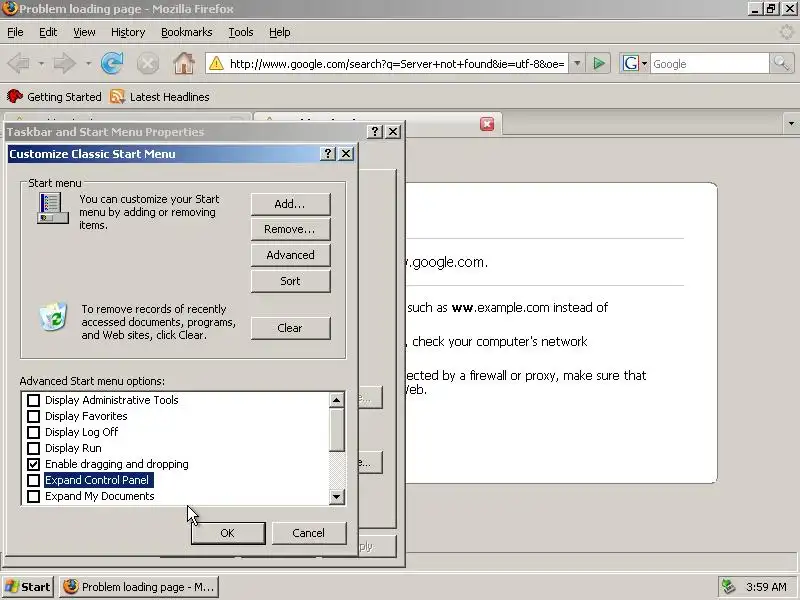This screenshot has height=600, width=800.
Task: Open the Forward history dropdown arrow
Action: 88,64
